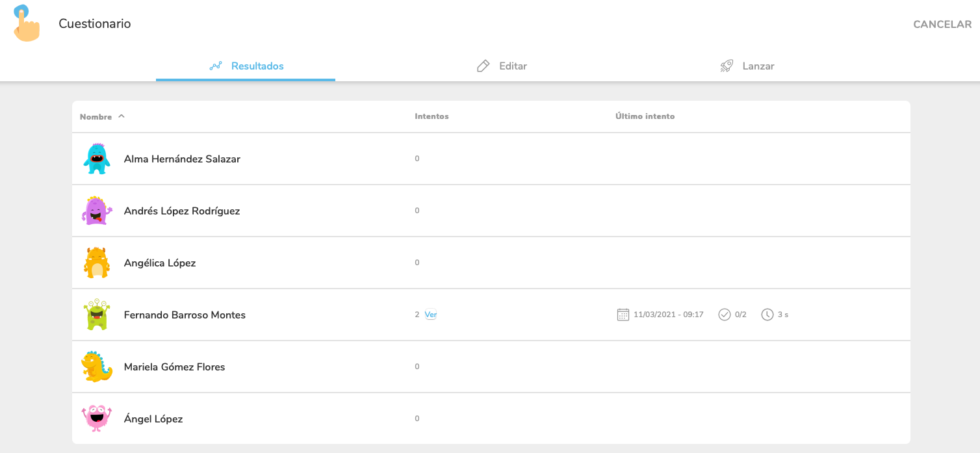The width and height of the screenshot is (980, 453).
Task: Click Ángel López's pink monster avatar
Action: tap(97, 419)
